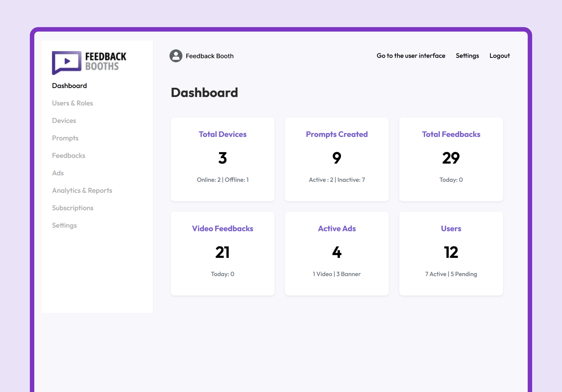Click the Active Ads count 4
The image size is (562, 392).
(337, 252)
